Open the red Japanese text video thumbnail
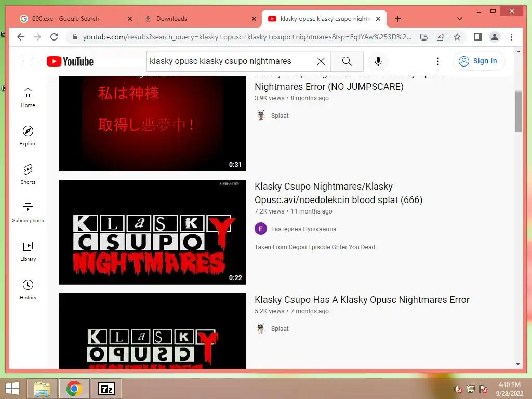Screen dimensions: 532x399 [153, 124]
